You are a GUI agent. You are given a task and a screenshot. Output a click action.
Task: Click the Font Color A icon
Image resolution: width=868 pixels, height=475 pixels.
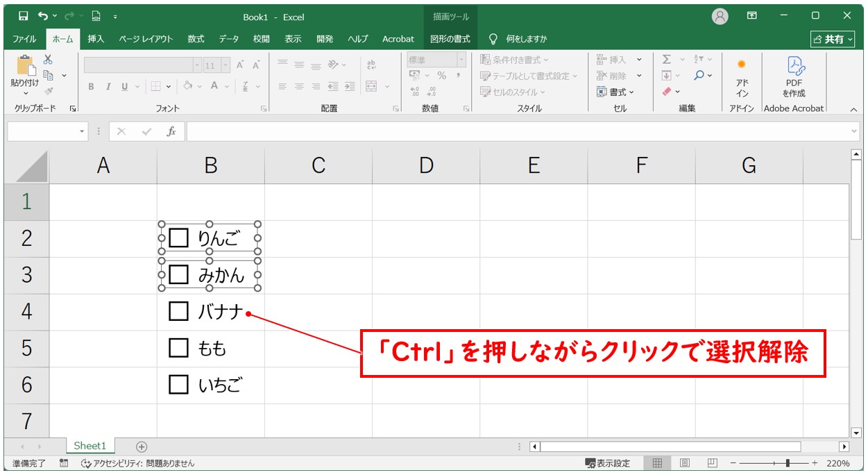point(215,86)
